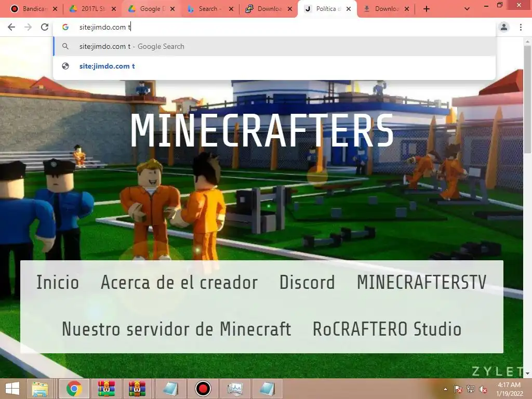Screen dimensions: 532x399
Task: Click the Action Center flag tray icon
Action: pyautogui.click(x=458, y=389)
